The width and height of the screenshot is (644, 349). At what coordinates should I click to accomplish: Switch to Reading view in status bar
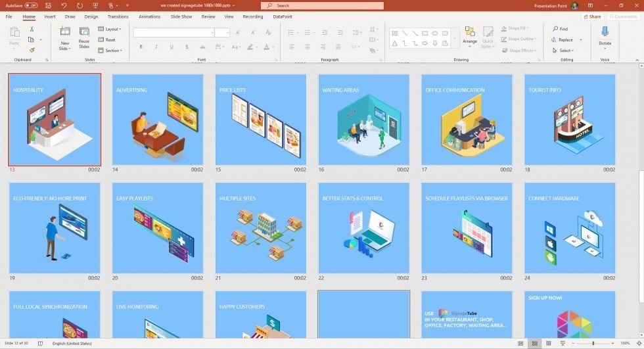(549, 343)
